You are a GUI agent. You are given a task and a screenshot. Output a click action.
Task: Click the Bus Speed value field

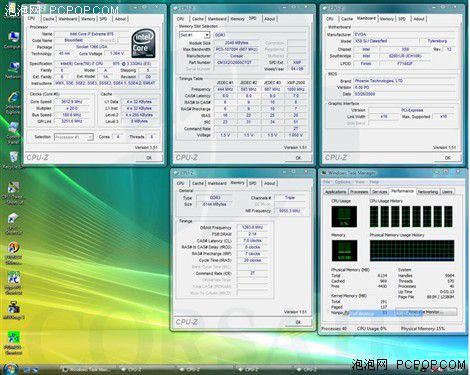72,115
